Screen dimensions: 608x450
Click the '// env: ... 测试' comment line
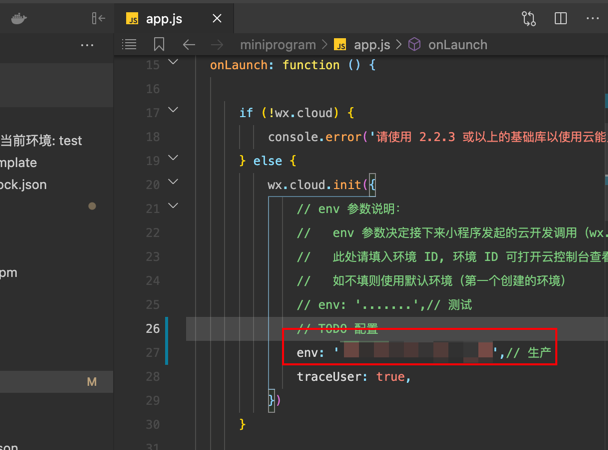pos(384,305)
